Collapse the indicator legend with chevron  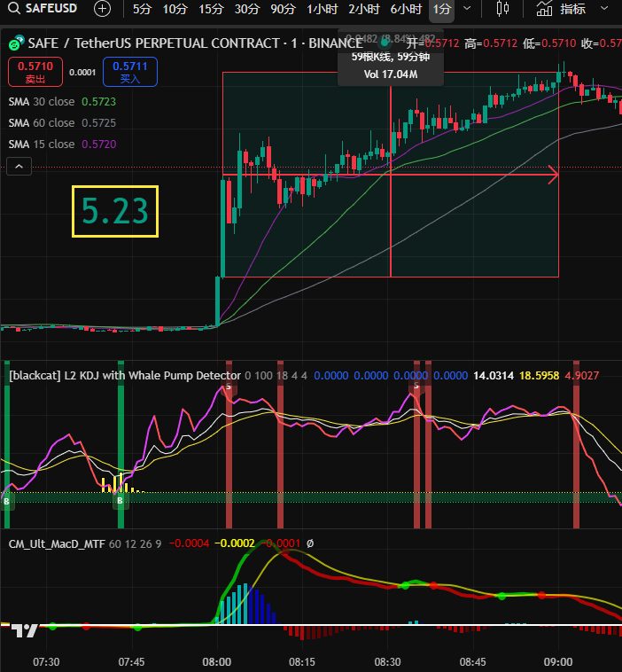(19, 167)
